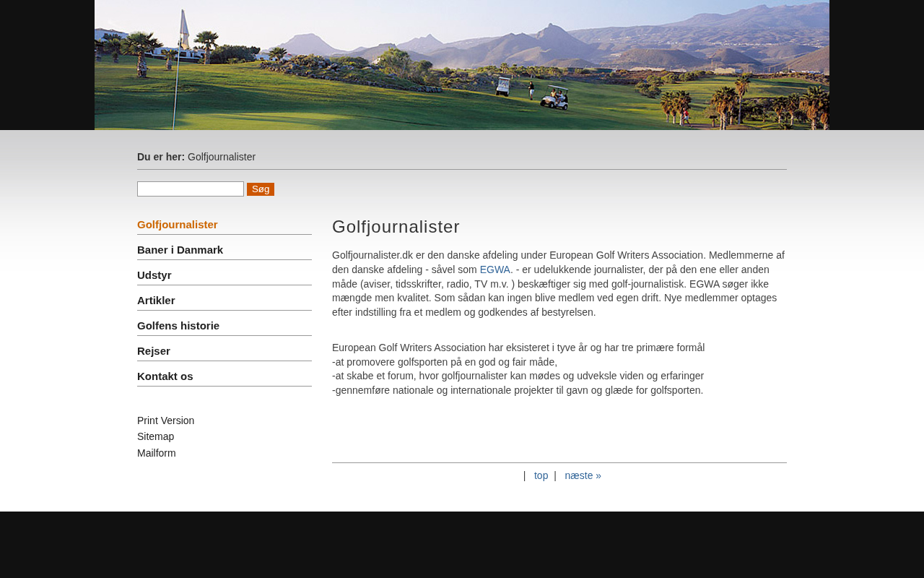Open Golfens historie page

[x=178, y=324]
